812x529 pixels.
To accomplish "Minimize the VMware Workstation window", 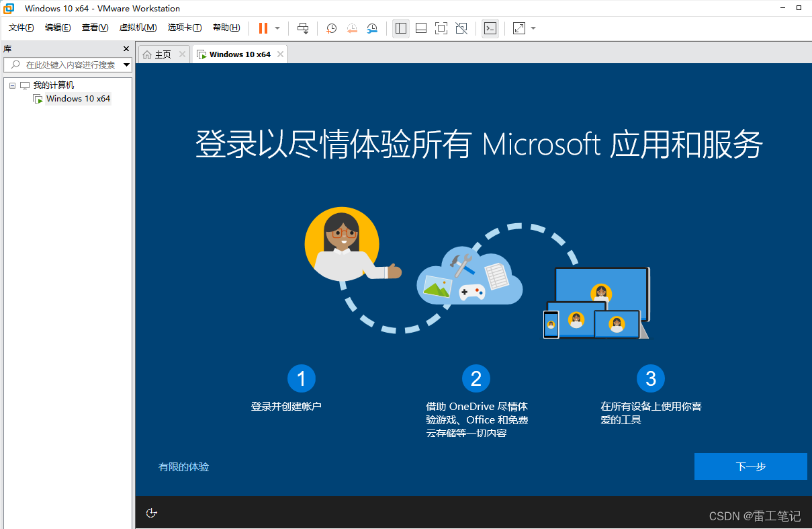I will 784,8.
